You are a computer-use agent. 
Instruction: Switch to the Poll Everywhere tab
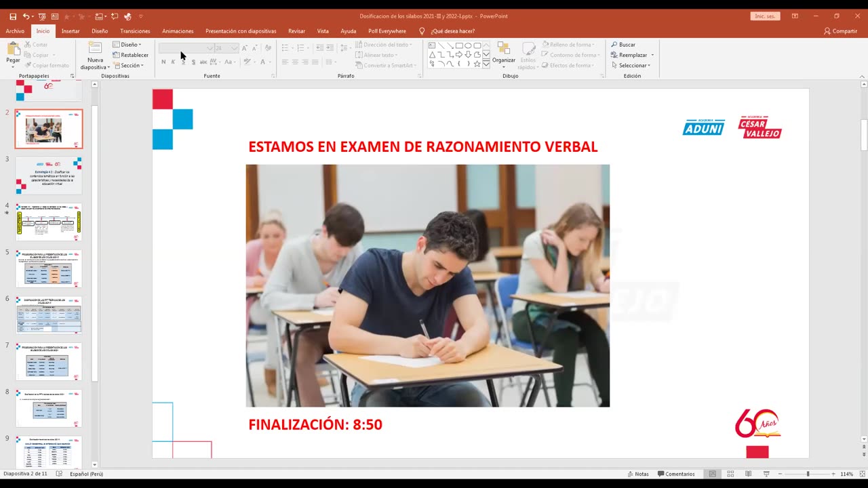[387, 31]
